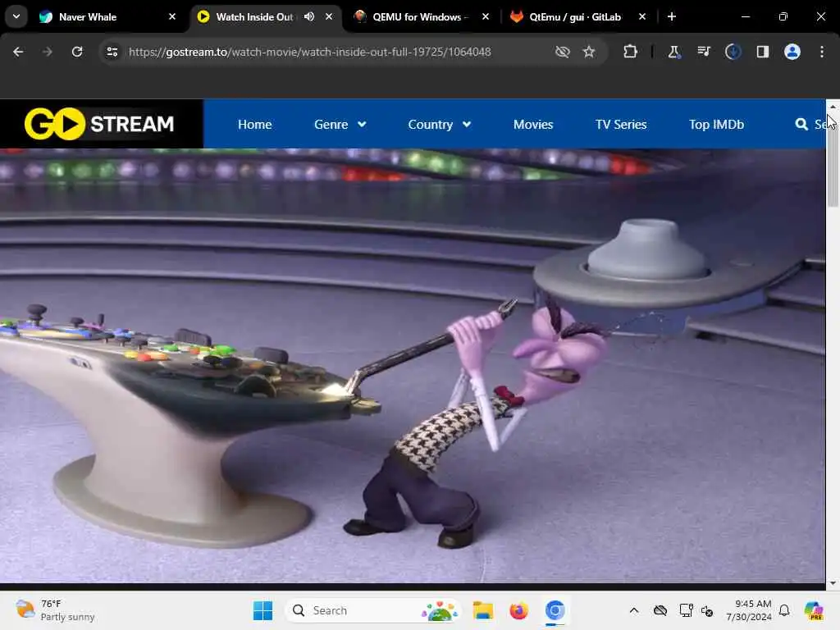Open the muted volume tray icon

707,610
